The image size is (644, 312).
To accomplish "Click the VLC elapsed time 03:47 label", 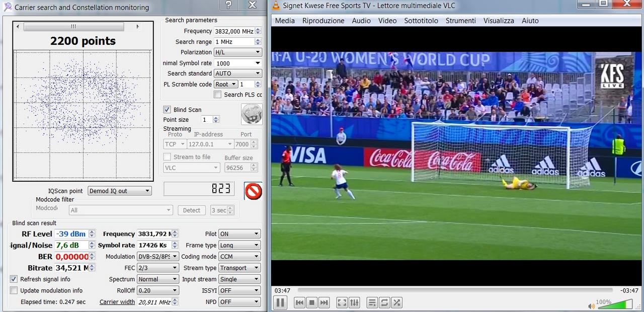I will click(x=282, y=290).
